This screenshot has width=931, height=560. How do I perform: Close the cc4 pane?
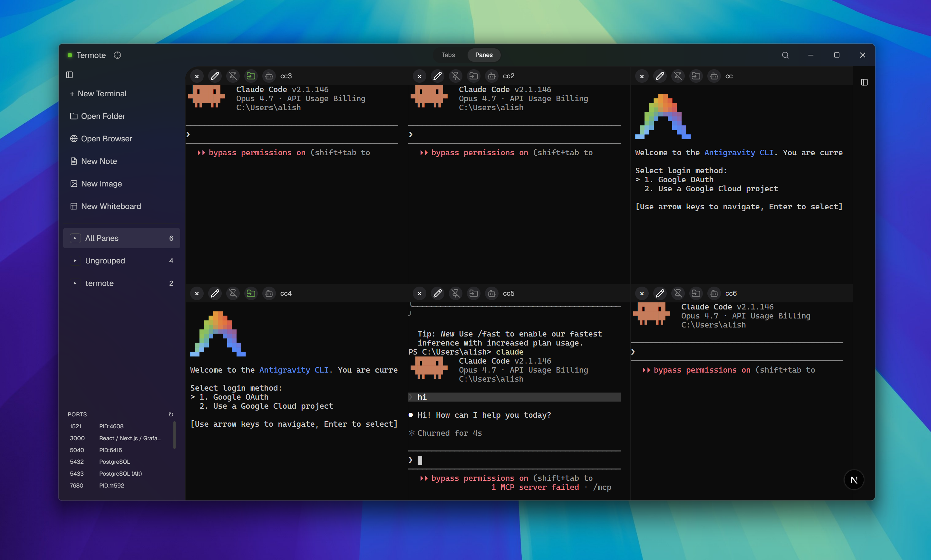click(197, 293)
